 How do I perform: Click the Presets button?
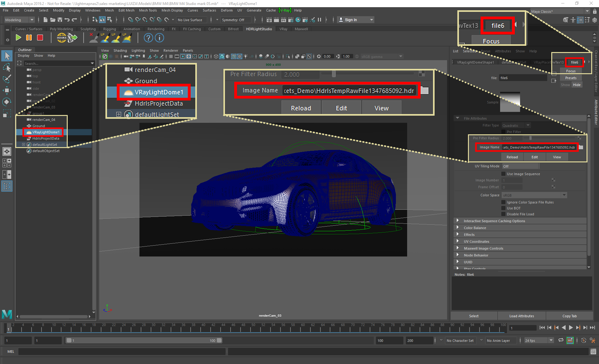(571, 78)
